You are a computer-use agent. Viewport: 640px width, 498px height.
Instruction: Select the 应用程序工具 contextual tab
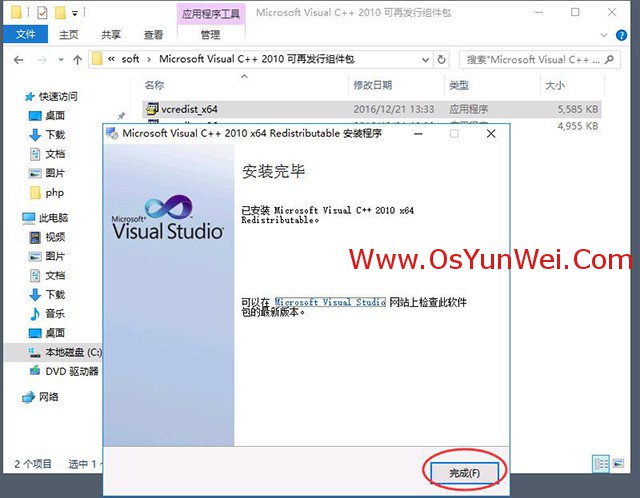(211, 14)
